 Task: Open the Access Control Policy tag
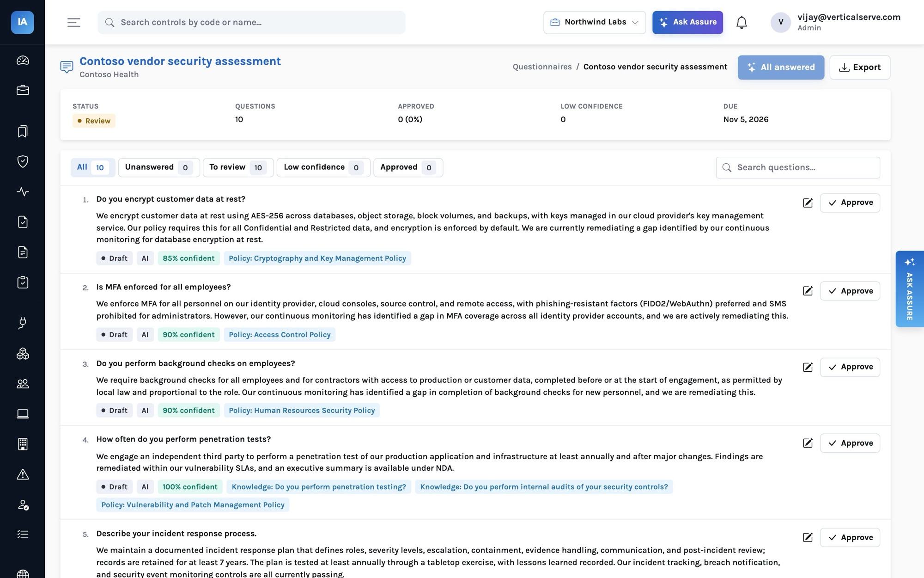[x=280, y=334]
